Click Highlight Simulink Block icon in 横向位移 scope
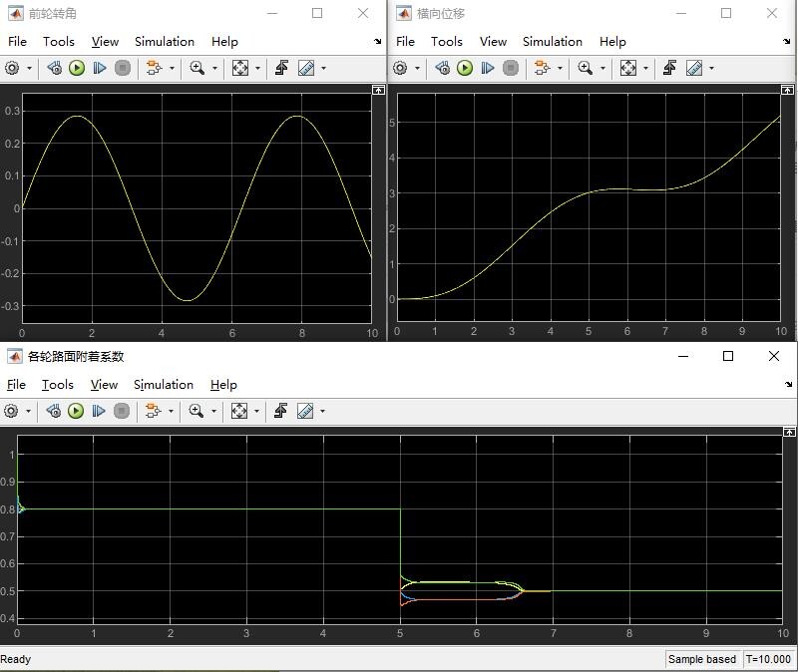 tap(542, 68)
